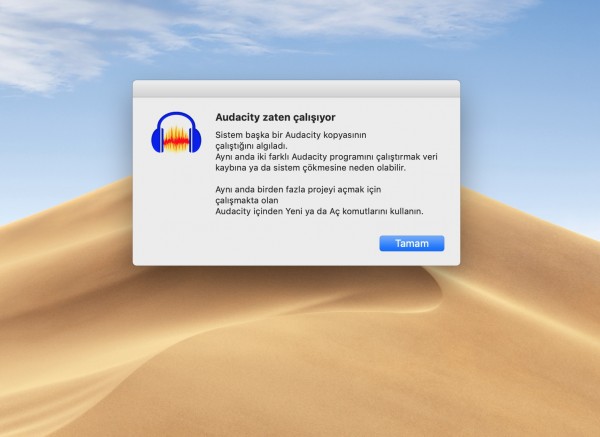Viewport: 600px width, 437px height.
Task: Click the dialog's gray title bar
Action: click(296, 89)
